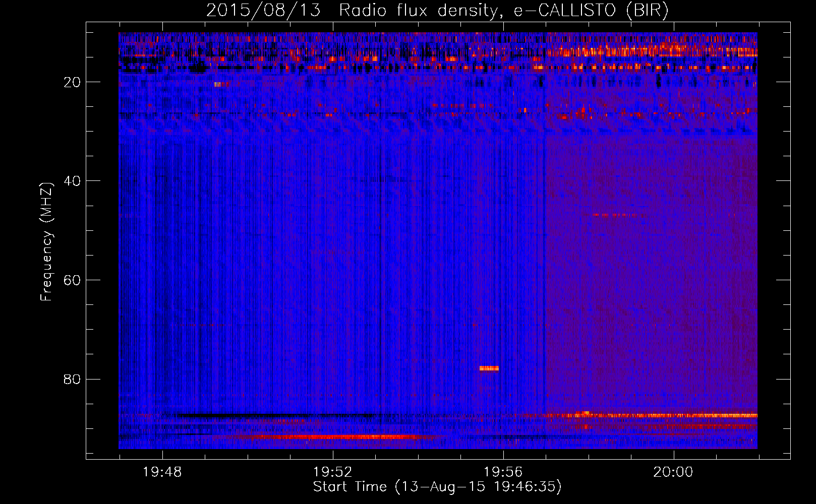Click the '60' frequency tick label

pos(72,280)
